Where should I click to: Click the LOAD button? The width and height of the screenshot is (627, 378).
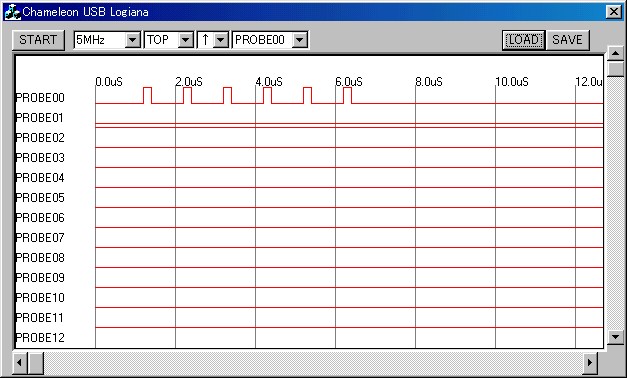click(523, 40)
